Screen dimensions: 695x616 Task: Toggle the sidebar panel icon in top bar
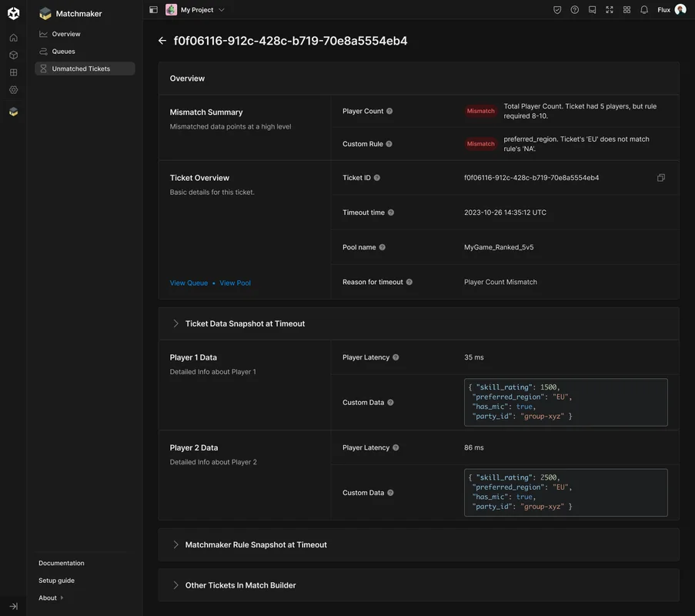153,10
